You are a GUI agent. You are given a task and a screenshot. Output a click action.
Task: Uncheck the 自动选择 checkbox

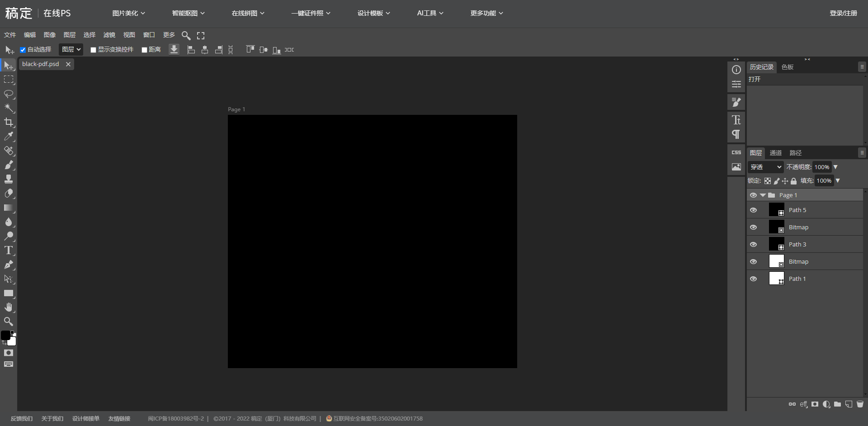tap(23, 50)
